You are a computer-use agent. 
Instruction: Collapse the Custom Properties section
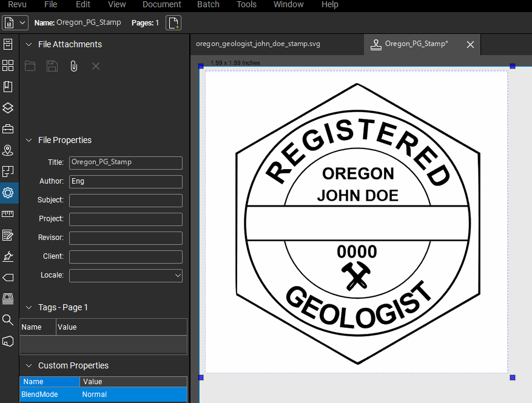click(29, 365)
